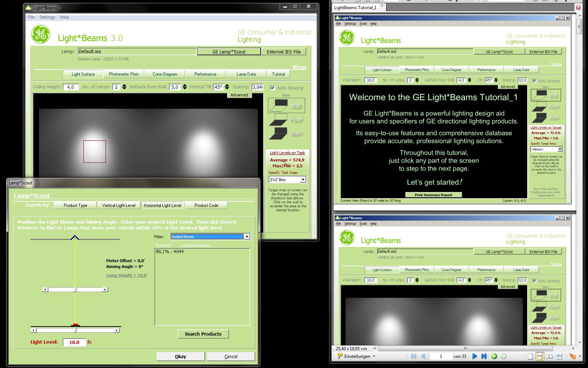Click the Light Level input field
The image size is (588, 368).
[74, 342]
